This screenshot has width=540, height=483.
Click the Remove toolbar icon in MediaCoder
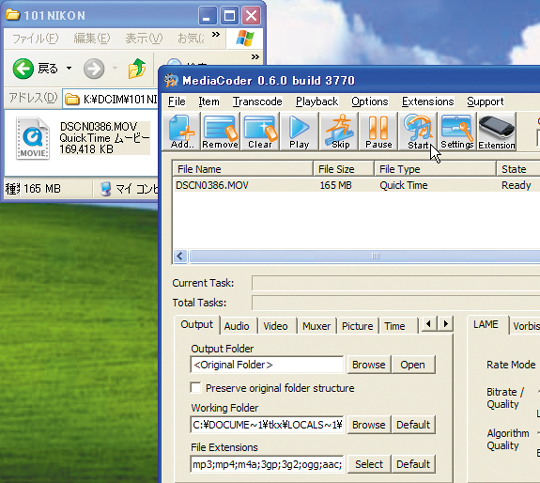(220, 131)
